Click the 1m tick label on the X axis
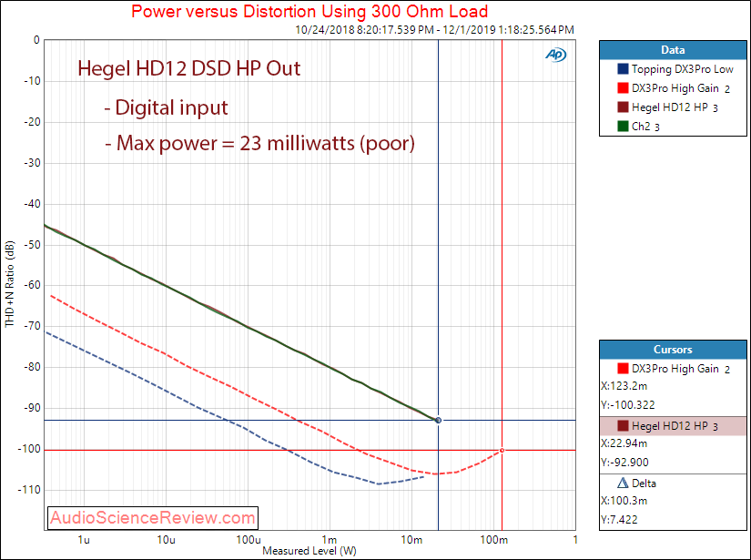The width and height of the screenshot is (751, 560). (330, 540)
